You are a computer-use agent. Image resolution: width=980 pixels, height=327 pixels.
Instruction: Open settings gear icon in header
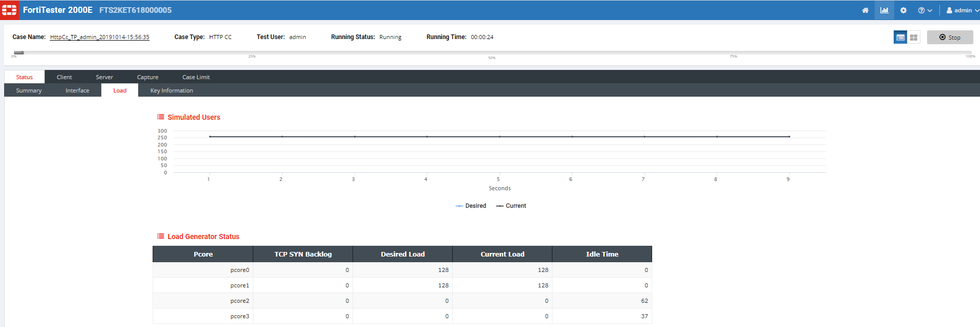point(903,10)
